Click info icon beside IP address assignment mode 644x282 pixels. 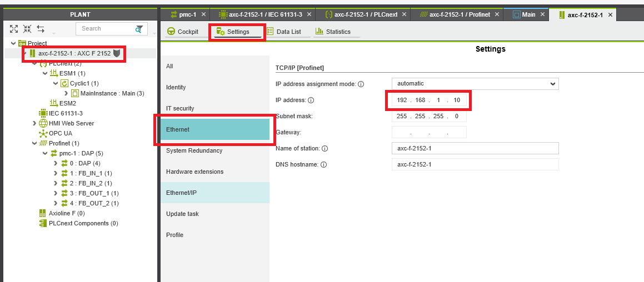pos(361,84)
